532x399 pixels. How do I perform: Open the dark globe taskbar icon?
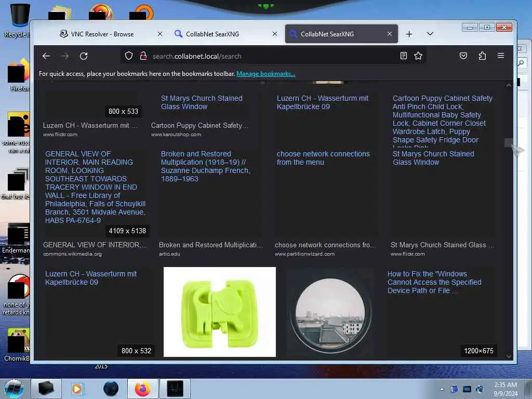111,389
